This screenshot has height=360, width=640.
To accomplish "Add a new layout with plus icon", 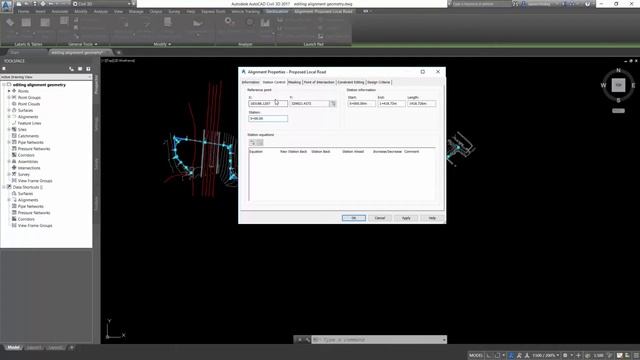I will click(71, 348).
